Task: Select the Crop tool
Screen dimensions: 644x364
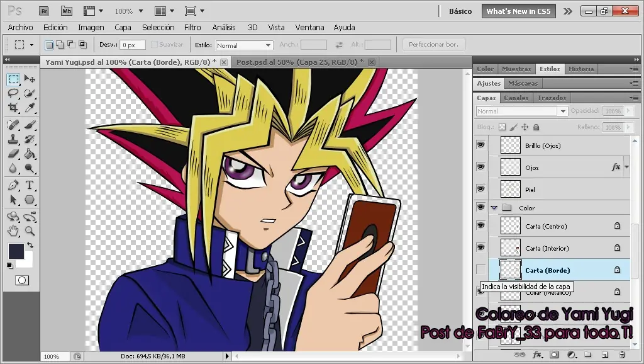Action: pyautogui.click(x=14, y=108)
